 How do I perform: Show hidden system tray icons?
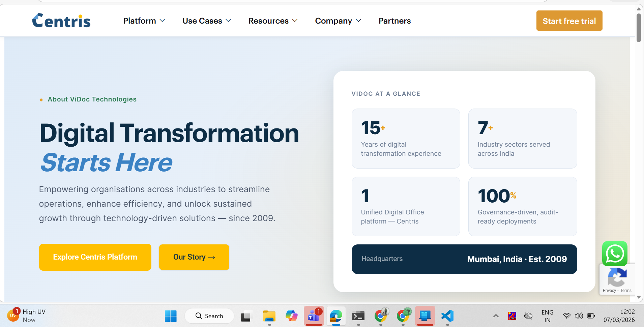pyautogui.click(x=496, y=316)
